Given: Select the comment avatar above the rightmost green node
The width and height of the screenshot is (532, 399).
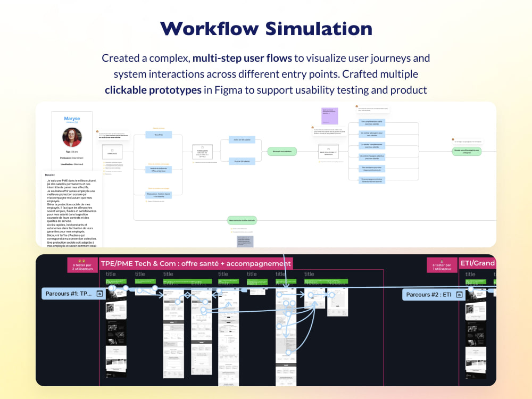Looking at the screenshot, I should coord(453,139).
